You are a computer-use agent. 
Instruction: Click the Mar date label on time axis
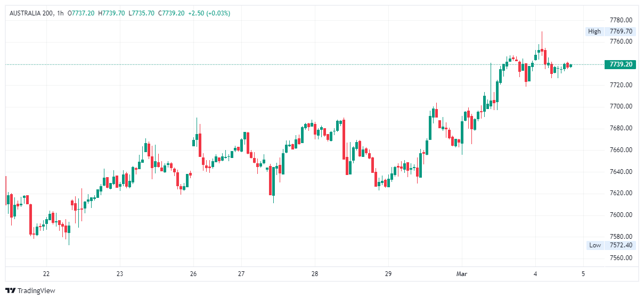coord(461,274)
